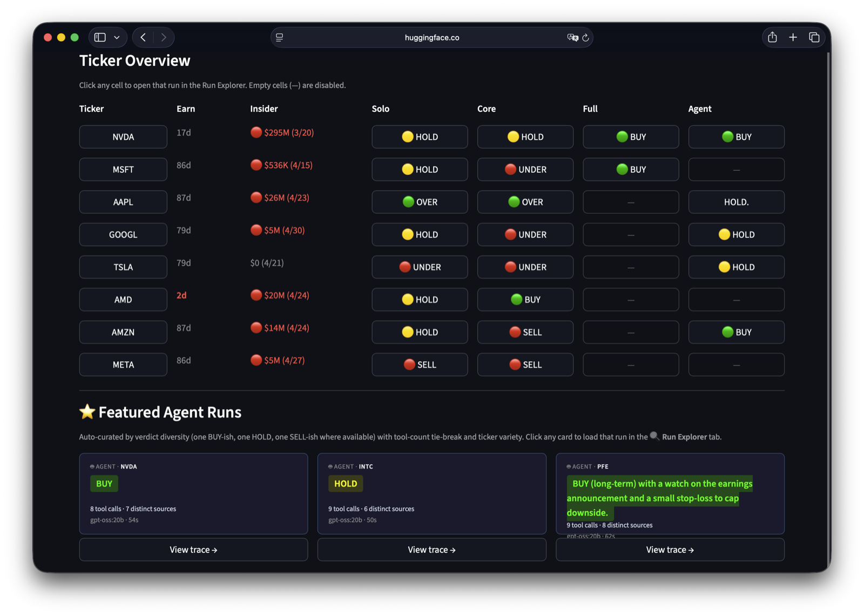Open AAPL Solo OVER run
The width and height of the screenshot is (864, 616).
[420, 202]
